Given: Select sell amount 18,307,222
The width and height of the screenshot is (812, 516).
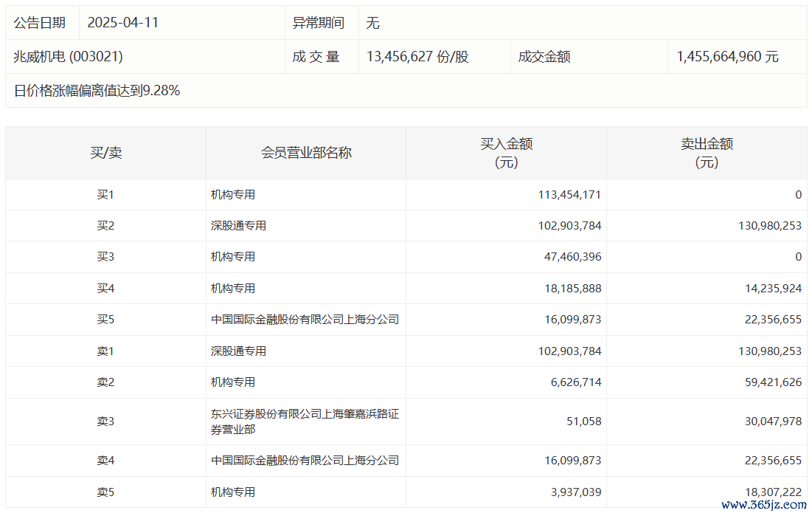Looking at the screenshot, I should [x=773, y=492].
